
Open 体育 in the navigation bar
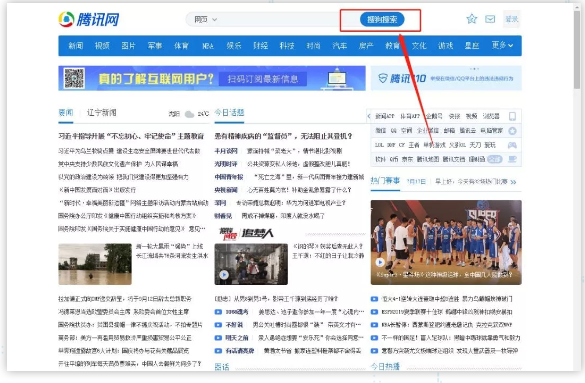click(181, 45)
